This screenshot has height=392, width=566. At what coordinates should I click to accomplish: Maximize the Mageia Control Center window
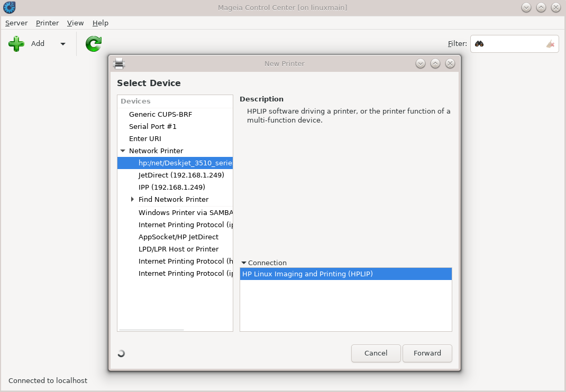[x=541, y=7]
